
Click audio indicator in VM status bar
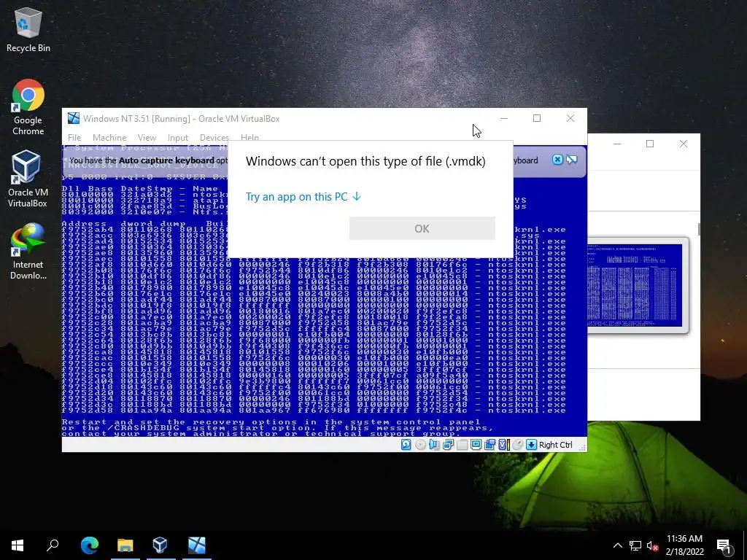(x=434, y=445)
